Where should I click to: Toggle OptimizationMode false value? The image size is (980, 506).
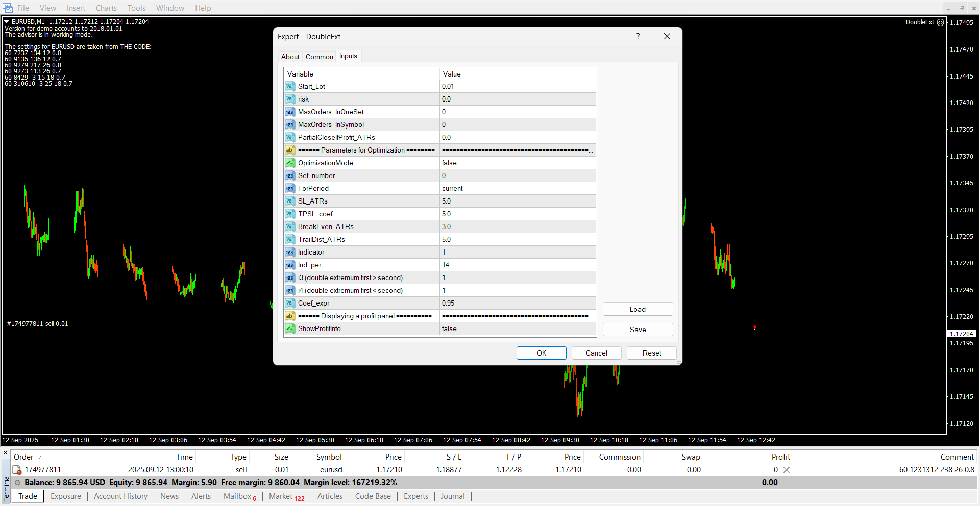(x=518, y=163)
